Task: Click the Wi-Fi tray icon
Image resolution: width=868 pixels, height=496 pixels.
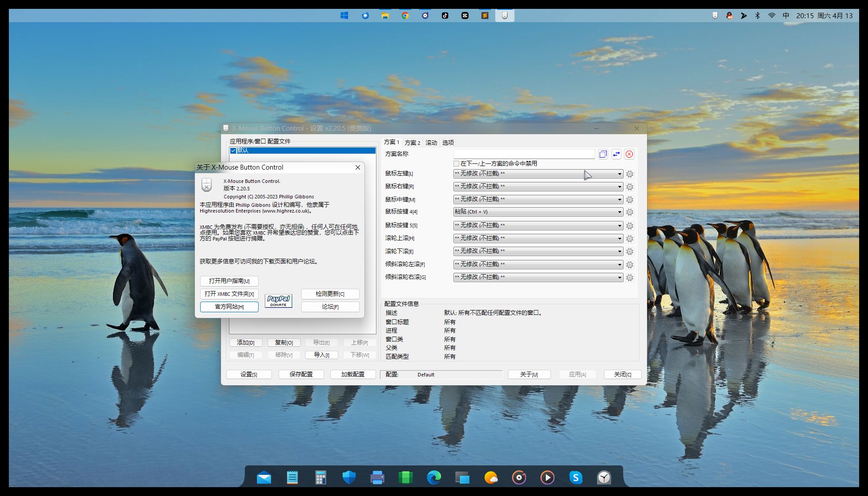Action: coord(771,15)
